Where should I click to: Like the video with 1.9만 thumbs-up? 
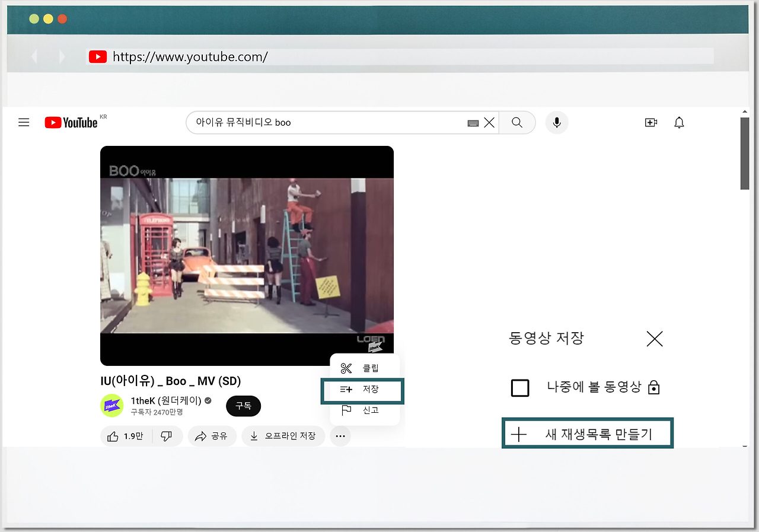tap(126, 436)
